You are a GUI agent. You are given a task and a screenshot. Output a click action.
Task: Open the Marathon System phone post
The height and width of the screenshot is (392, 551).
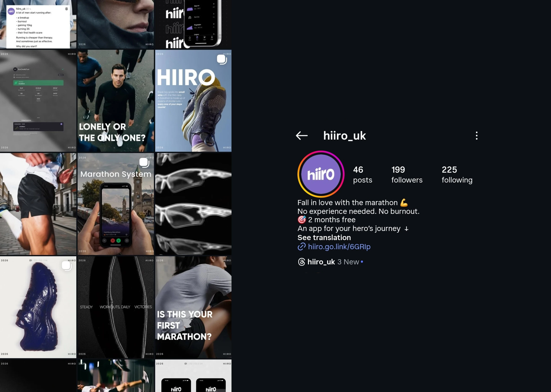point(116,204)
